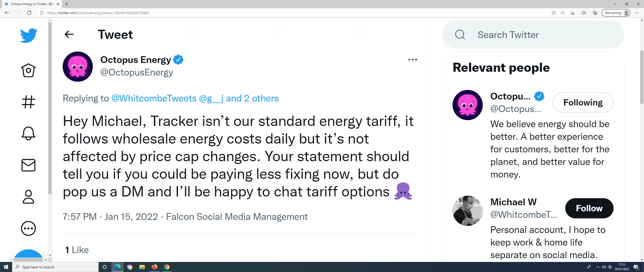The width and height of the screenshot is (644, 272).
Task: Open the 1 Like list
Action: [x=77, y=250]
